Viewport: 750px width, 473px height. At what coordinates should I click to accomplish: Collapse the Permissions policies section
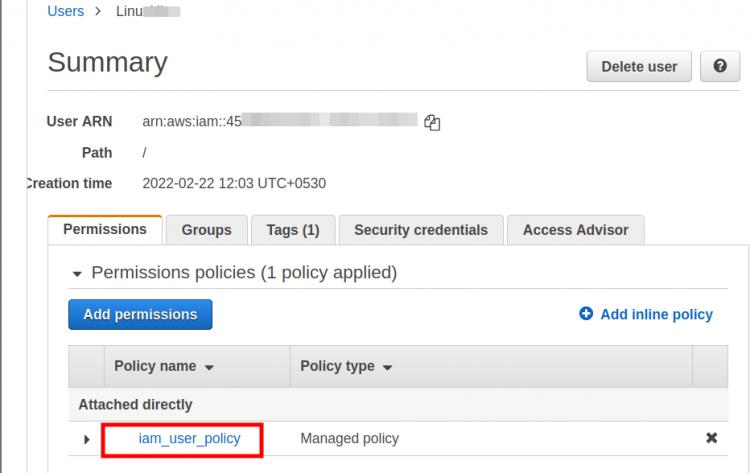tap(77, 273)
